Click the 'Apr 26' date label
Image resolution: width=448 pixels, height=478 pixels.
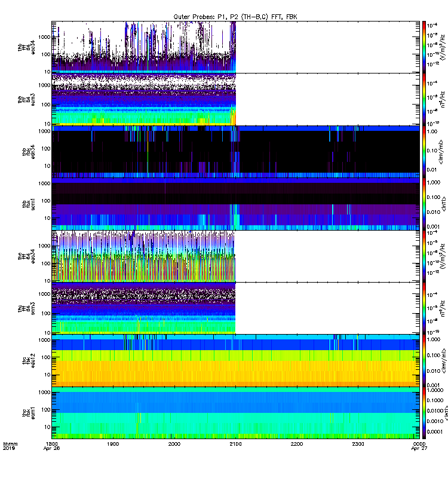[52, 449]
